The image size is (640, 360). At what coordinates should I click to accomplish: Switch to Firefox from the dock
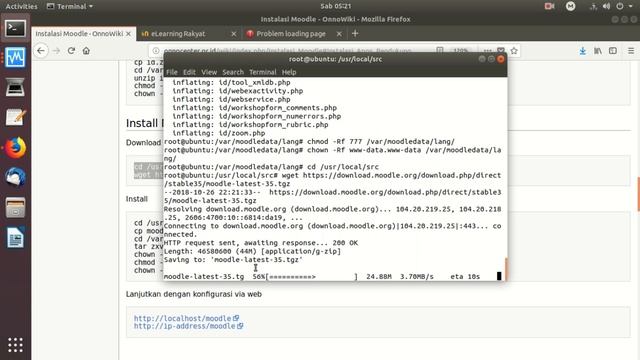[x=16, y=147]
